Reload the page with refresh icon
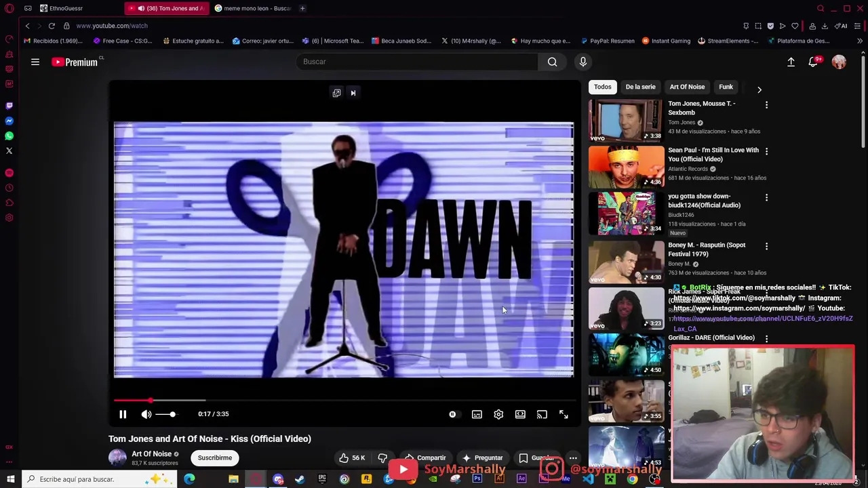The image size is (868, 488). pos(52,26)
